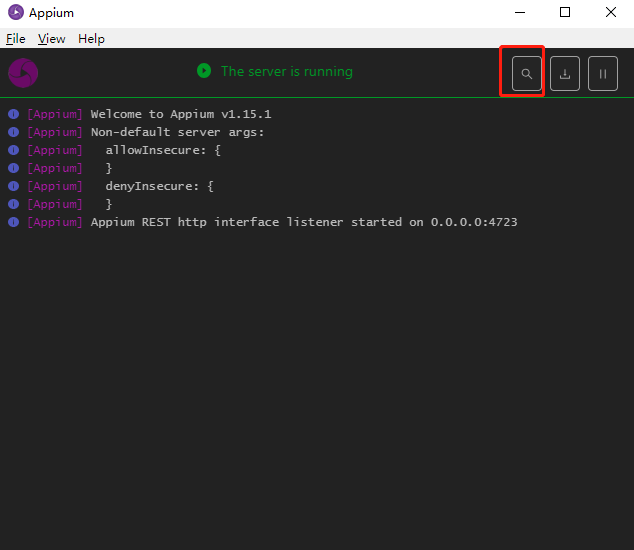Select the 'allowInsecure: {' log line
Image resolution: width=634 pixels, height=550 pixels.
click(x=163, y=150)
